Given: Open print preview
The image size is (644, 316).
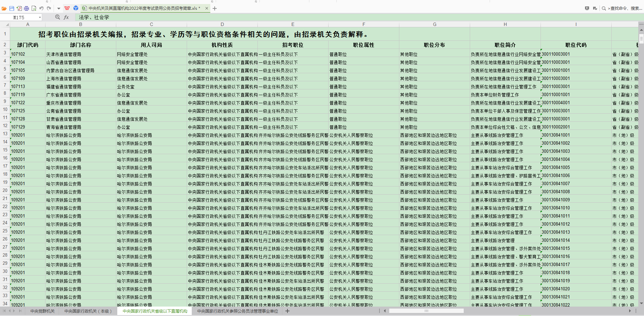Looking at the screenshot, I should coord(34,8).
